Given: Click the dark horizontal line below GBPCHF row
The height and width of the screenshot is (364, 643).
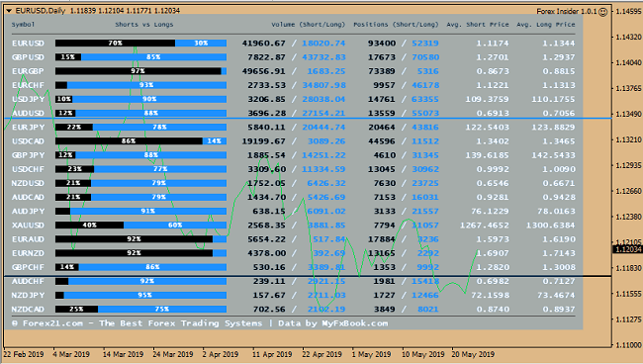Looking at the screenshot, I should pos(308,276).
